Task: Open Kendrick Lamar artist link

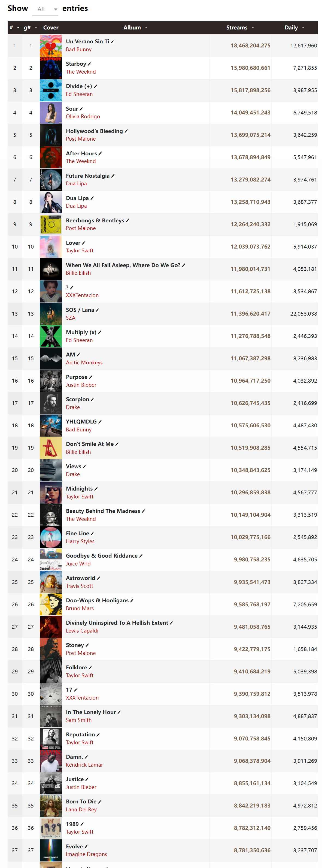Action: (84, 765)
